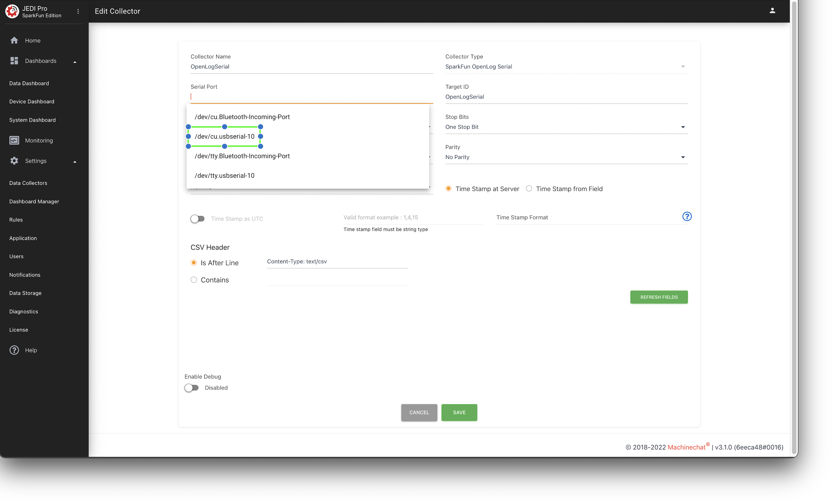Click the Save button
The width and height of the screenshot is (833, 504).
point(459,413)
